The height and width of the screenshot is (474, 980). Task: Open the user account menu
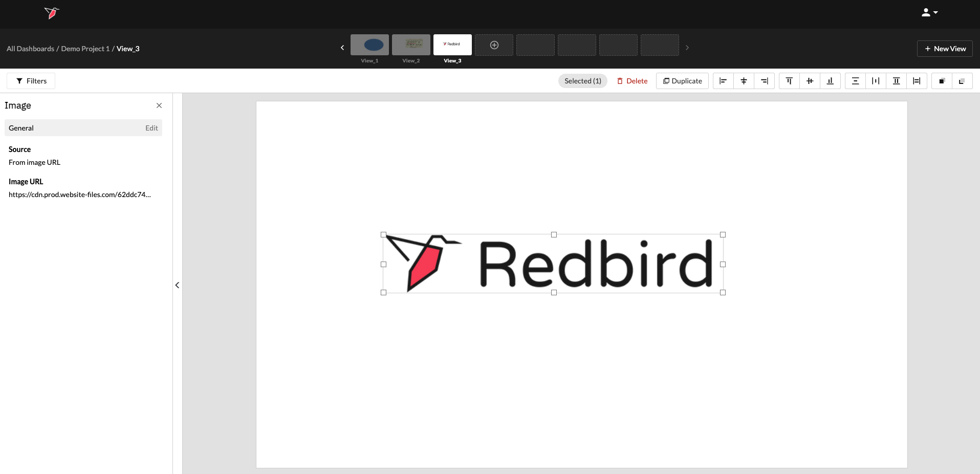click(929, 12)
